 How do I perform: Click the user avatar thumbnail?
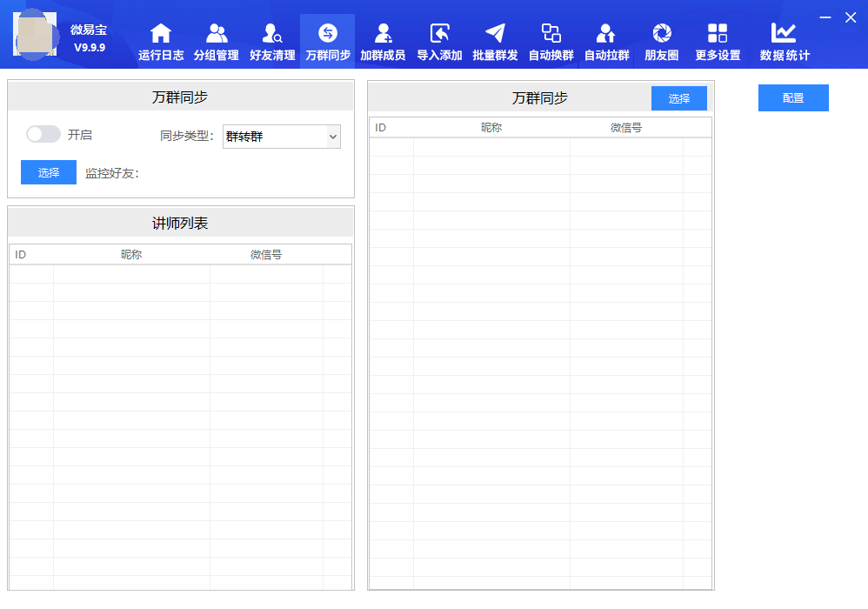pos(36,34)
